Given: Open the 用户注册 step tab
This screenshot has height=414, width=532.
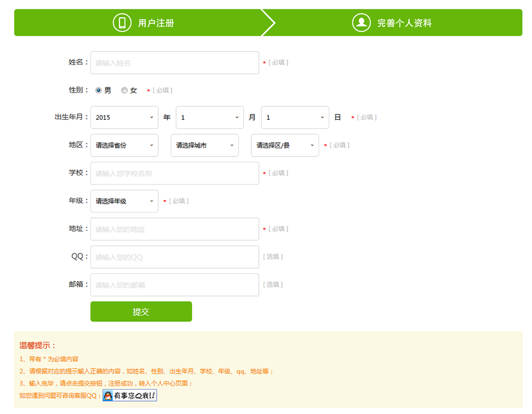Looking at the screenshot, I should tap(144, 22).
